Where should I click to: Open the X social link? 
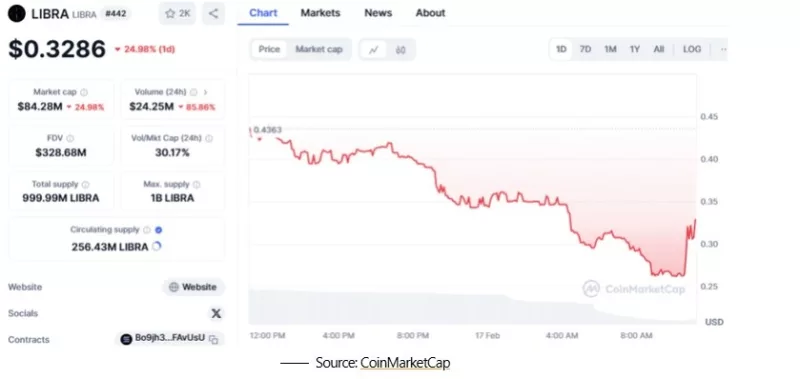pos(216,313)
